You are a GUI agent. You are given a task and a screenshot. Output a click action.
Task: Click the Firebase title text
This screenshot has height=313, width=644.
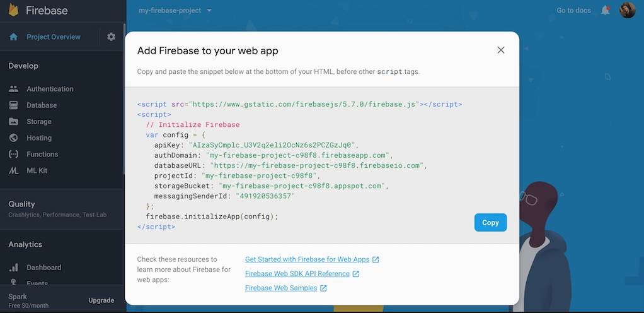(47, 11)
